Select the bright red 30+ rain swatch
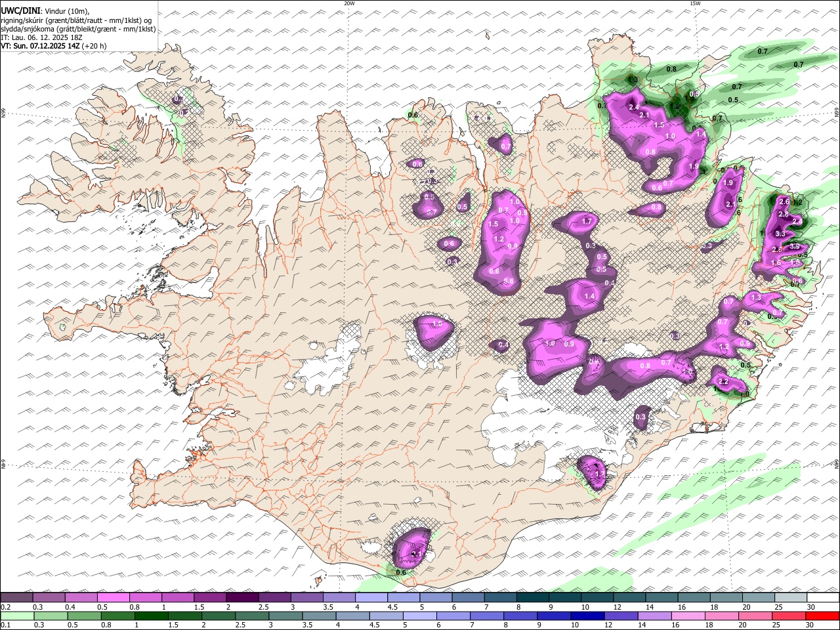Image resolution: width=840 pixels, height=630 pixels. pyautogui.click(x=822, y=616)
